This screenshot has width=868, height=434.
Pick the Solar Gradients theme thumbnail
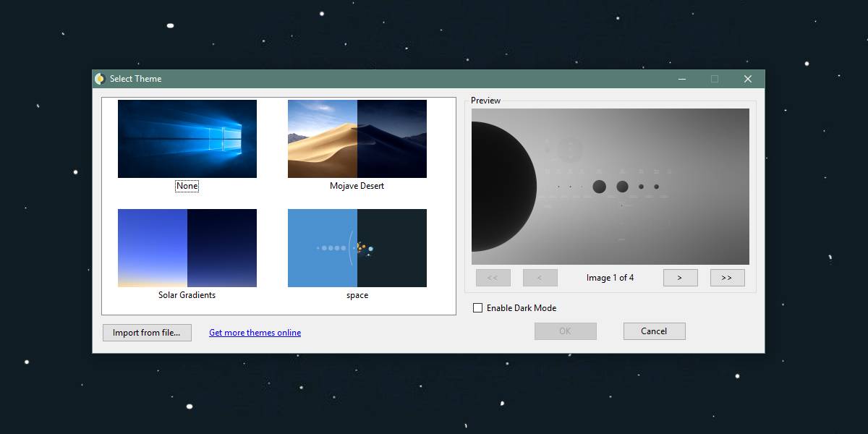point(187,248)
